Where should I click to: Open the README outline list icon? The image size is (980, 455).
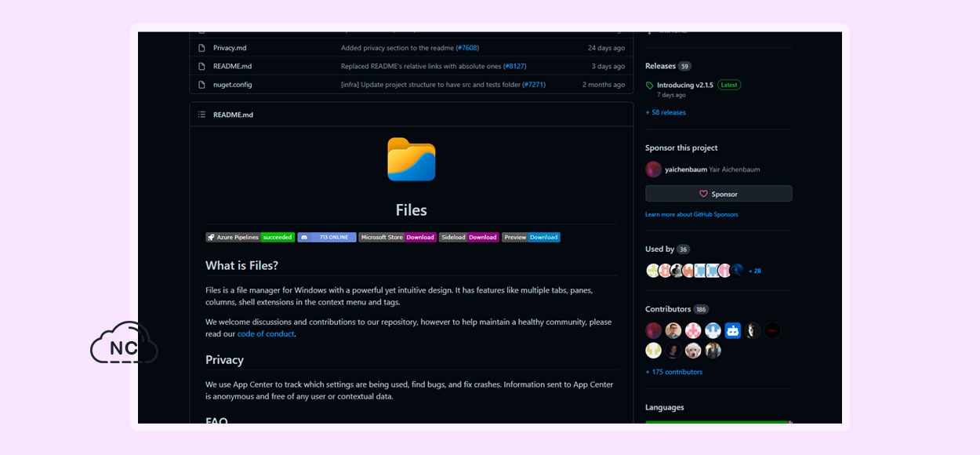[x=201, y=115]
